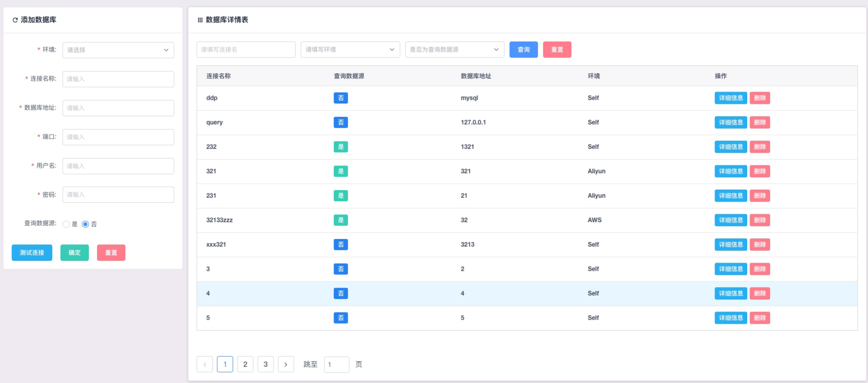Click the refresh icon beside 添加数据库
Image resolution: width=868 pixels, height=383 pixels.
pyautogui.click(x=15, y=20)
